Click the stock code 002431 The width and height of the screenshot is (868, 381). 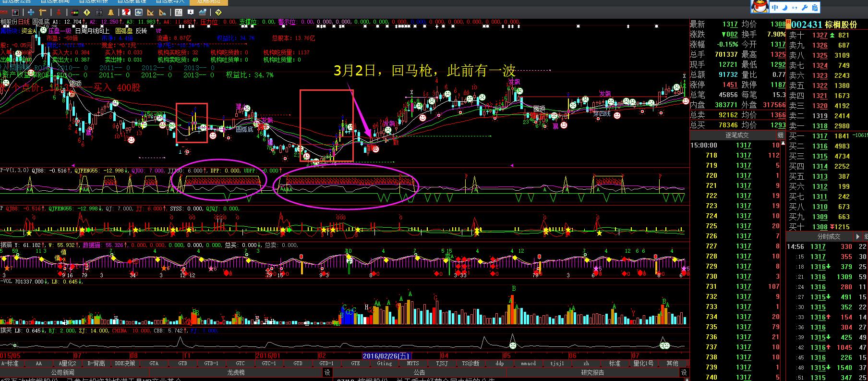(807, 25)
